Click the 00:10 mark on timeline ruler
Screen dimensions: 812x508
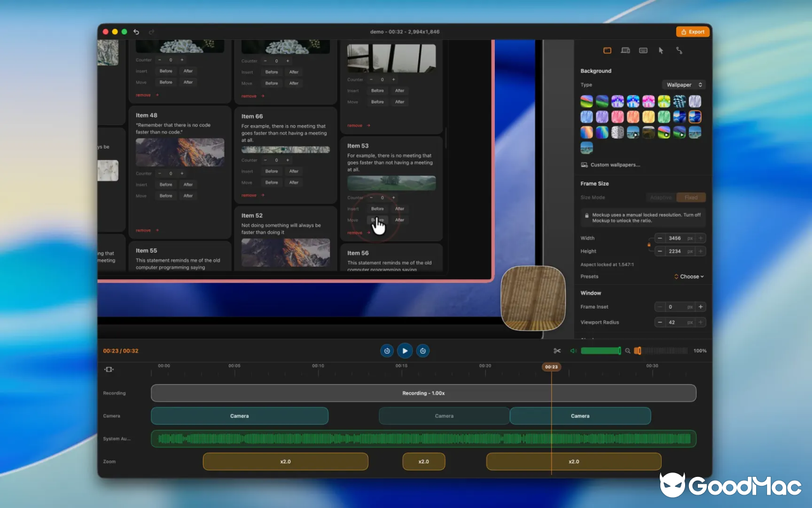tap(318, 366)
